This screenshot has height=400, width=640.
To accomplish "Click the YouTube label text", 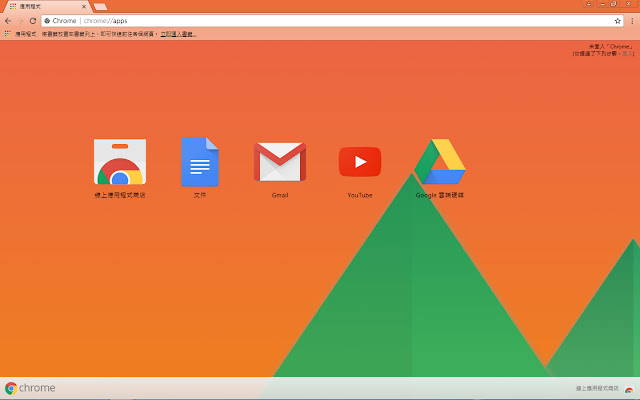I will 360,195.
